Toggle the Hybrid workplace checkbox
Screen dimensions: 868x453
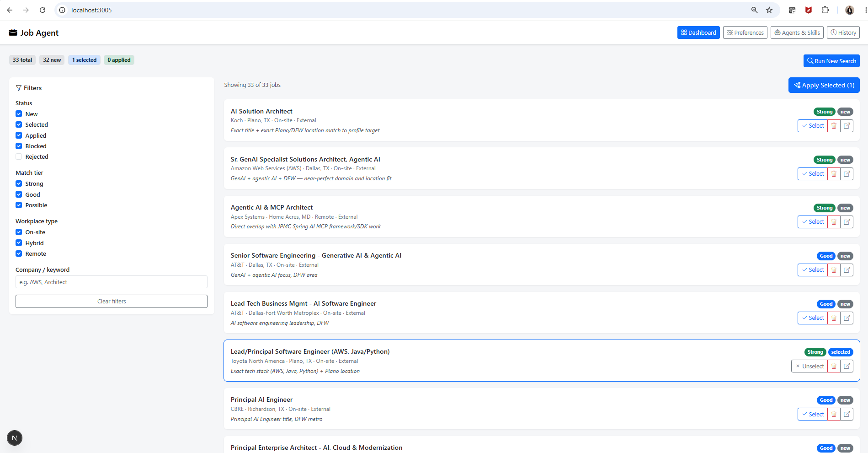tap(19, 243)
